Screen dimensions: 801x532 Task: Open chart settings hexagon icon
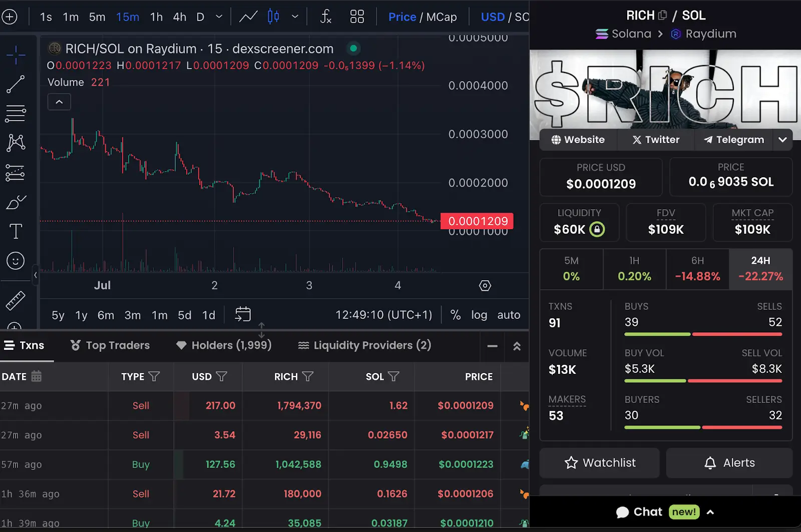(x=485, y=285)
